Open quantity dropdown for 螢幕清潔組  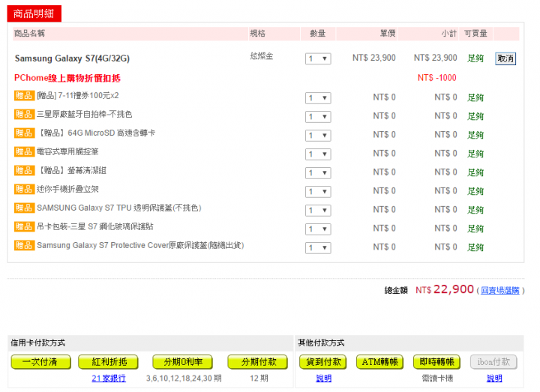pyautogui.click(x=318, y=173)
